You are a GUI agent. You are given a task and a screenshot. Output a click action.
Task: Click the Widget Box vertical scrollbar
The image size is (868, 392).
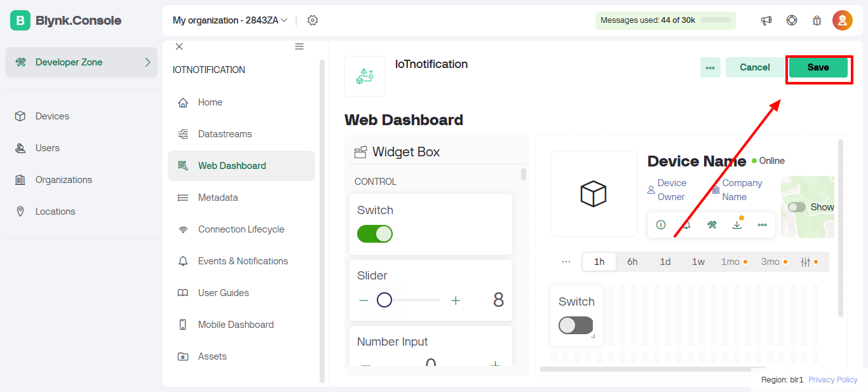524,174
